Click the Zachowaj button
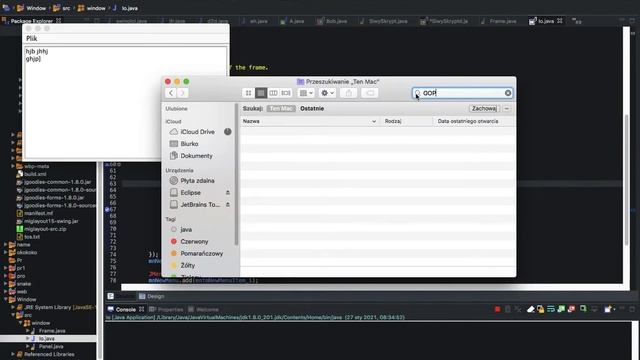 tap(484, 109)
